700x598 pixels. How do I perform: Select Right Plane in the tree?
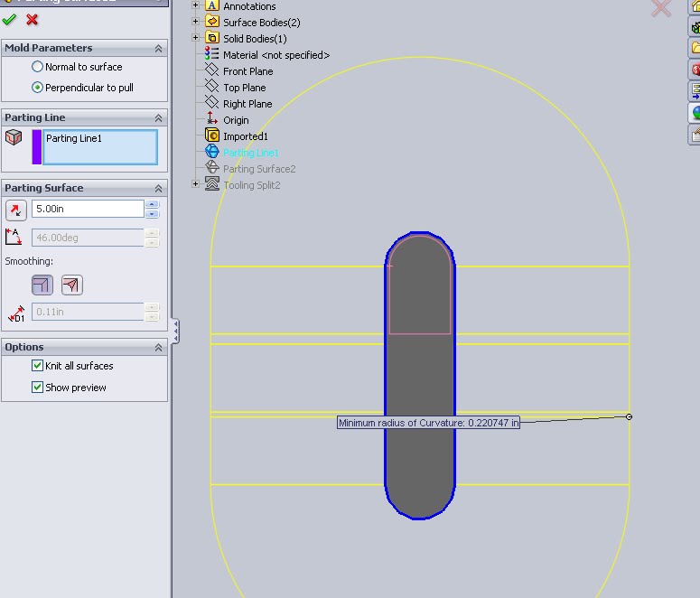coord(247,104)
